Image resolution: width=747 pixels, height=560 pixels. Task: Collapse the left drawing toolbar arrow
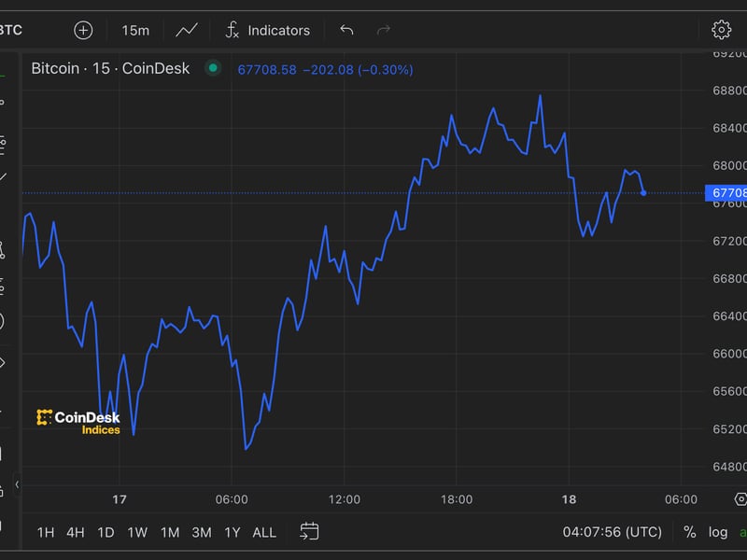(17, 486)
